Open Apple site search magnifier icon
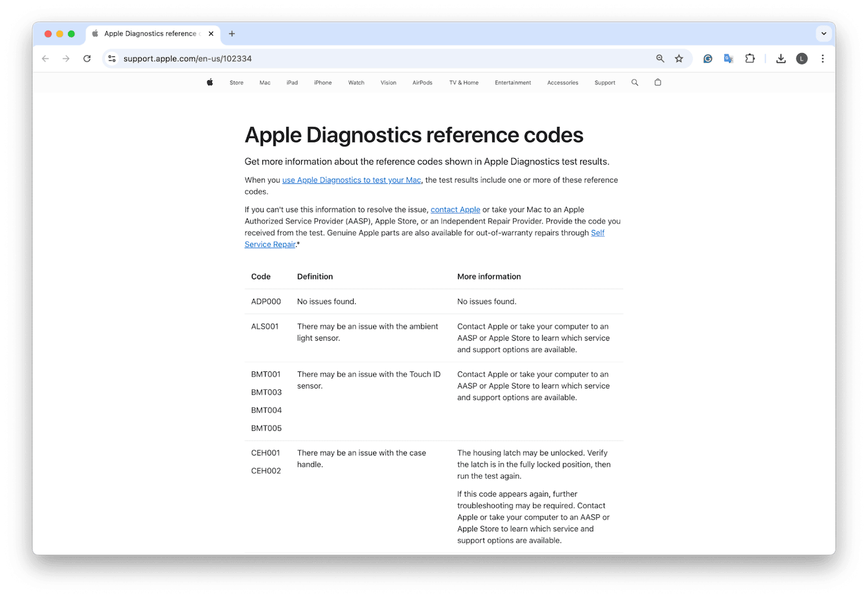 (x=635, y=82)
